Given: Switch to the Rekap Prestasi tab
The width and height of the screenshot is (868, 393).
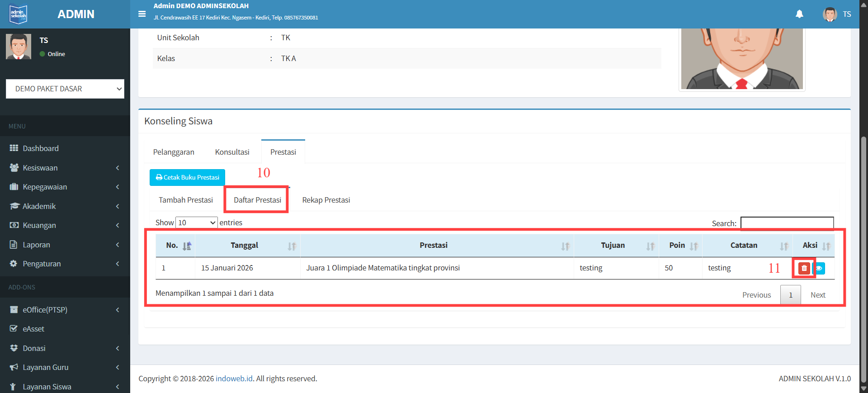Looking at the screenshot, I should pyautogui.click(x=326, y=200).
